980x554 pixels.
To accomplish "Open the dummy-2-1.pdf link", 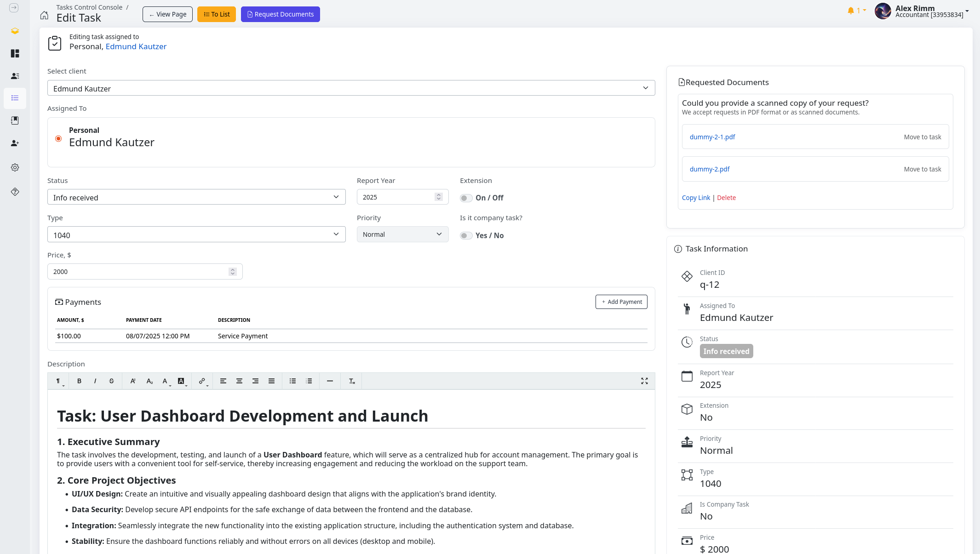I will 712,137.
